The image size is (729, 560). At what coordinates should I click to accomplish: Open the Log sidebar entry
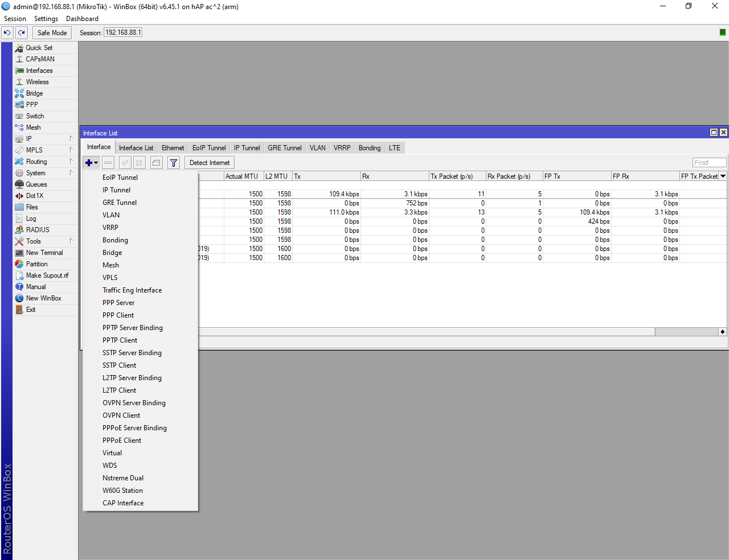(31, 219)
